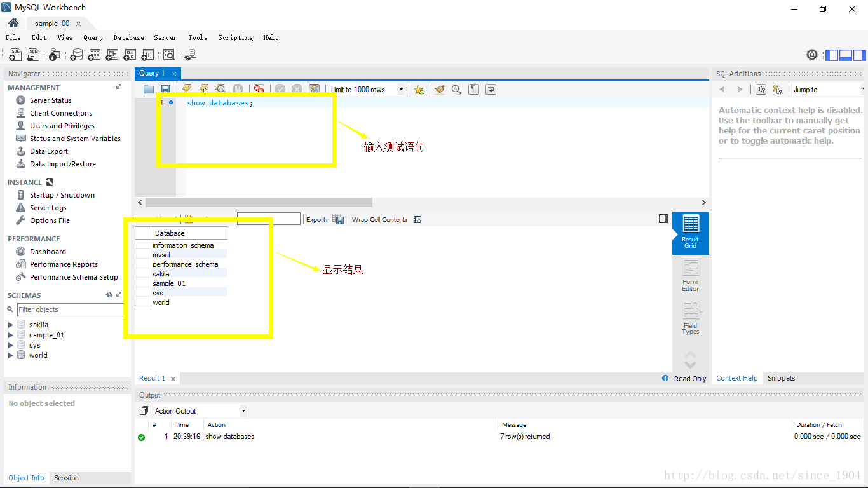Toggle invisible characters pilcrow icon
868x488 pixels.
(473, 90)
